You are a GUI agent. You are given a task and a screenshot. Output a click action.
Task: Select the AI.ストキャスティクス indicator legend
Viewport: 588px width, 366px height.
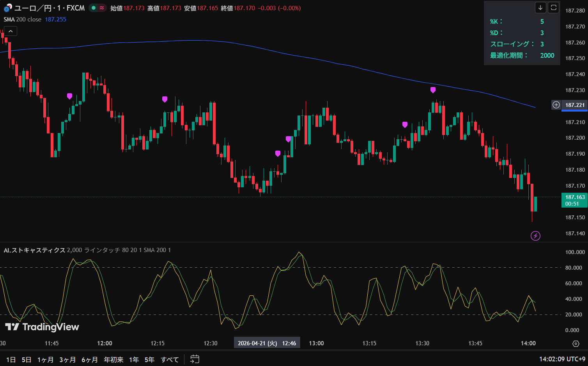coord(34,250)
